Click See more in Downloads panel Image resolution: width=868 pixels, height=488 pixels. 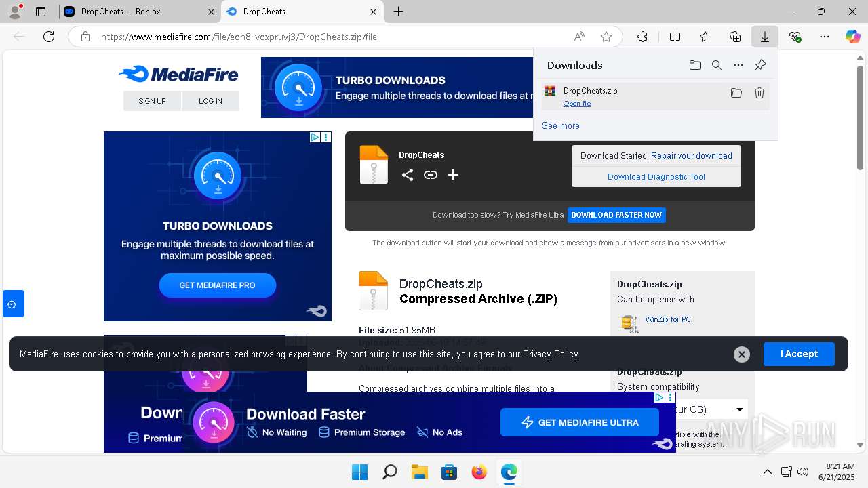point(561,125)
